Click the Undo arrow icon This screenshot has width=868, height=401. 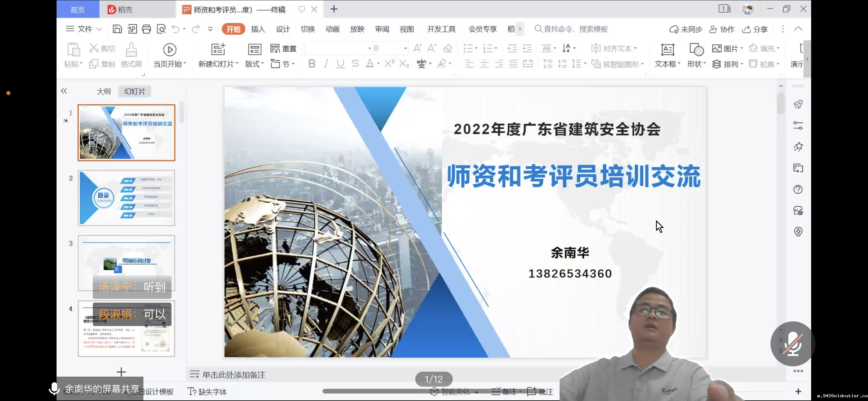[175, 29]
